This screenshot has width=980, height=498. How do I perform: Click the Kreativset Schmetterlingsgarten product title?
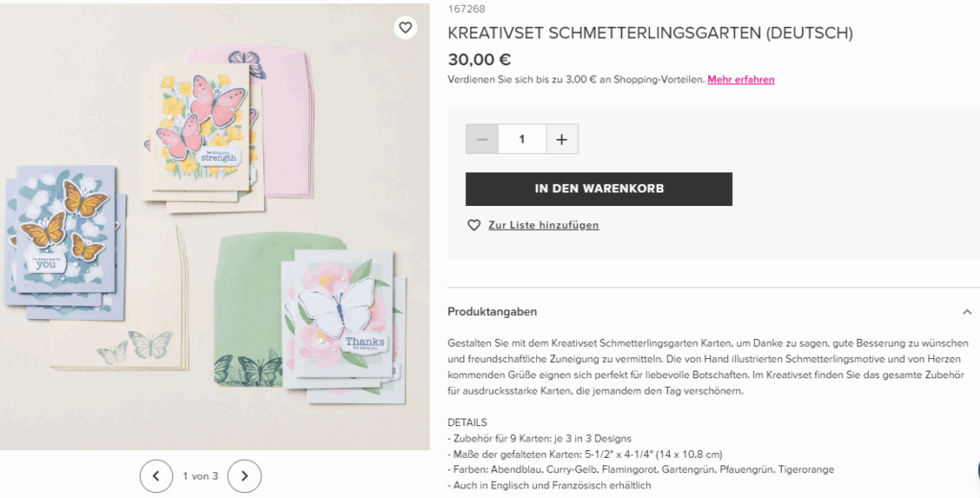[x=650, y=34]
